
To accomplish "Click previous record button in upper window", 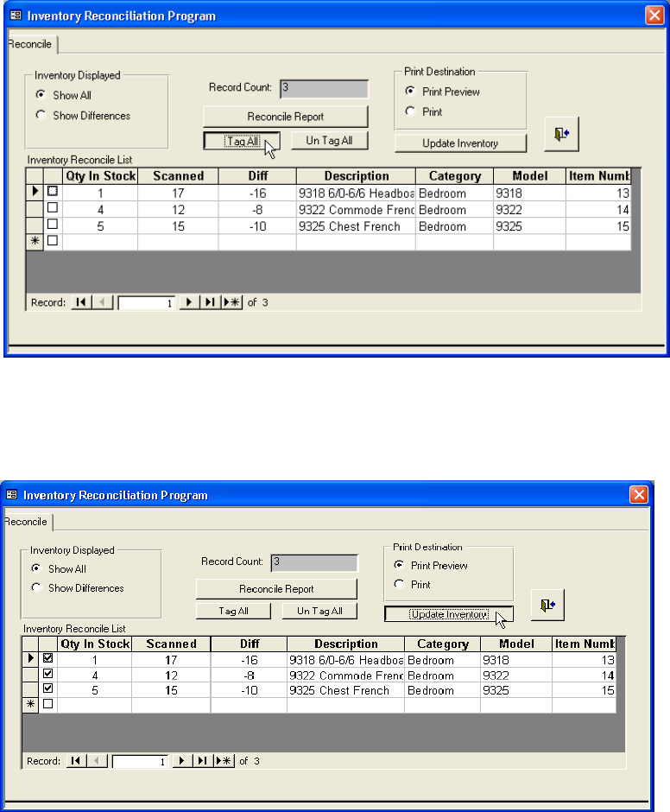I will 103,302.
